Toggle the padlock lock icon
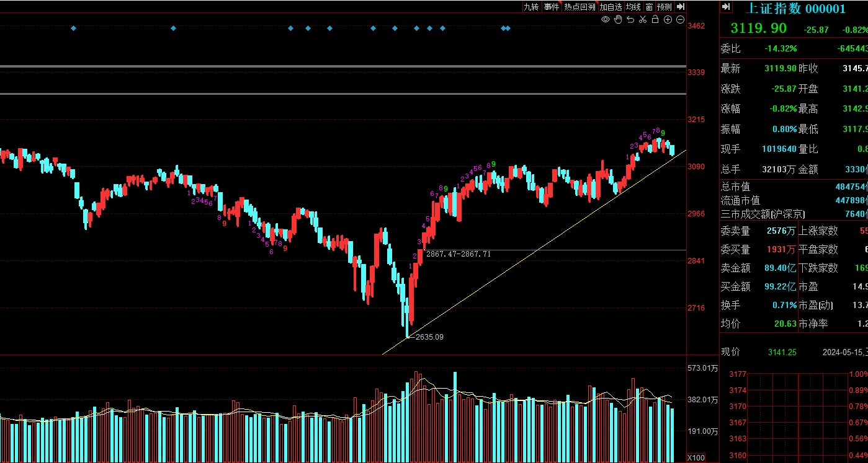The width and height of the screenshot is (868, 463). tap(655, 19)
